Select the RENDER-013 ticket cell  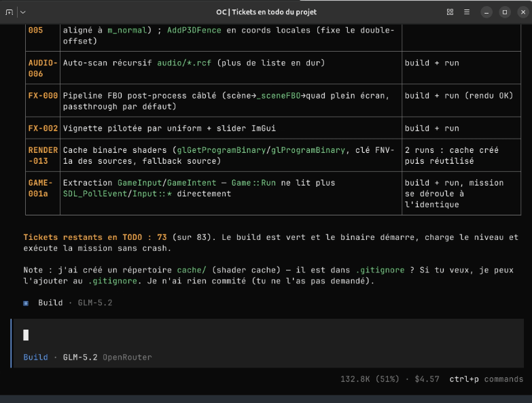click(x=43, y=156)
